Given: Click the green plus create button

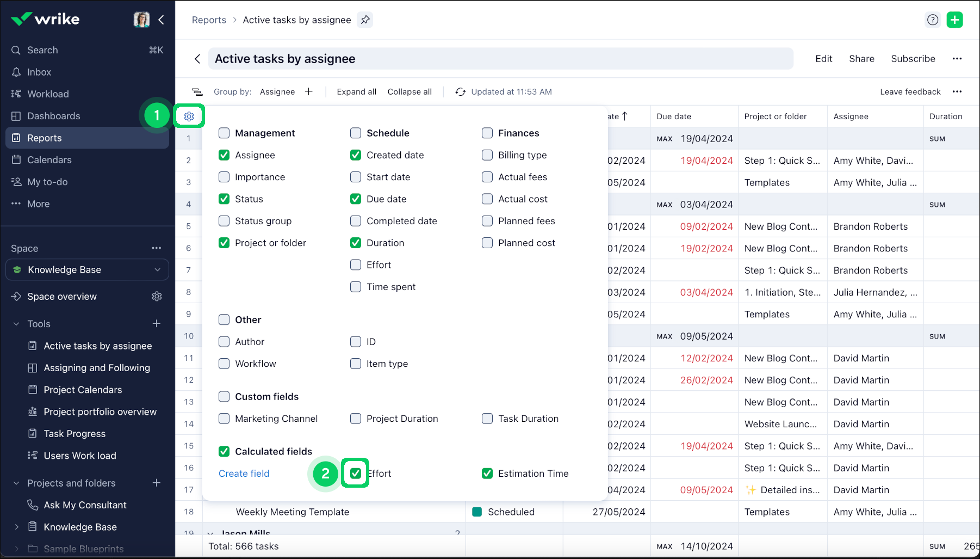Looking at the screenshot, I should [x=954, y=20].
